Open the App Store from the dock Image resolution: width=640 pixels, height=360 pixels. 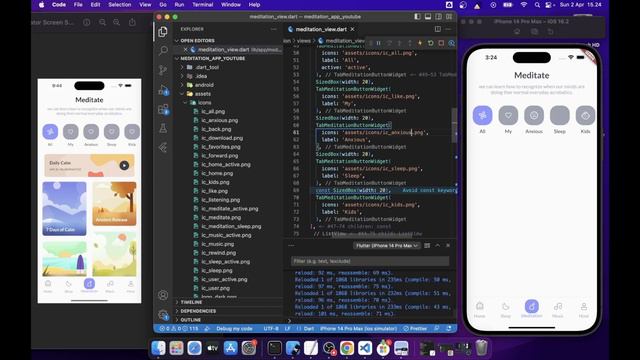(x=231, y=348)
